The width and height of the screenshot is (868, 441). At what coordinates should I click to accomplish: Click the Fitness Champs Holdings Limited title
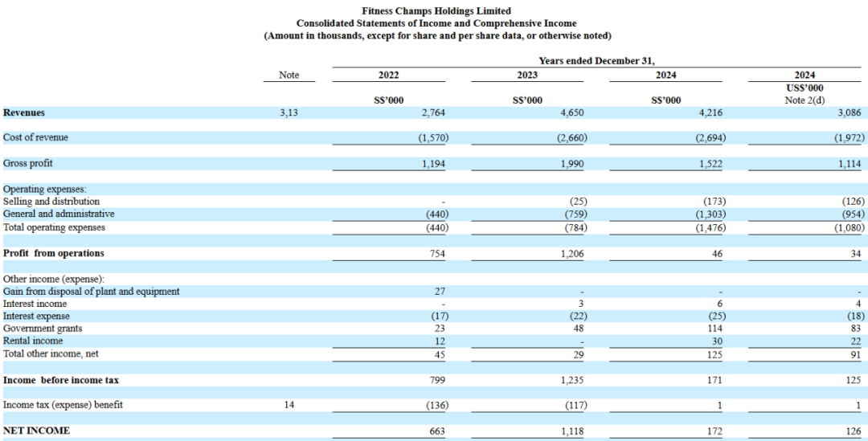click(436, 11)
